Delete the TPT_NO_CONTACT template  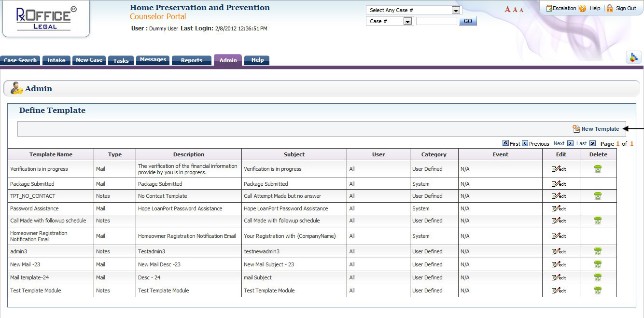pyautogui.click(x=598, y=196)
